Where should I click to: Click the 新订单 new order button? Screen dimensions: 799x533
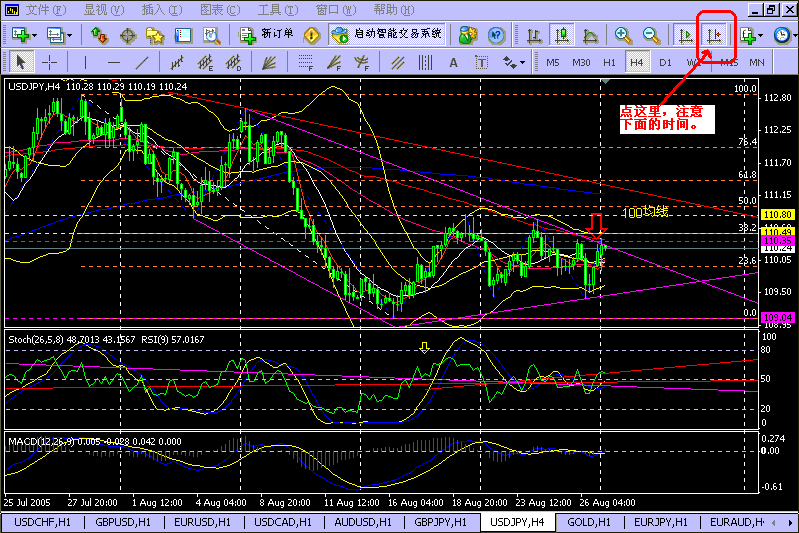(x=268, y=35)
